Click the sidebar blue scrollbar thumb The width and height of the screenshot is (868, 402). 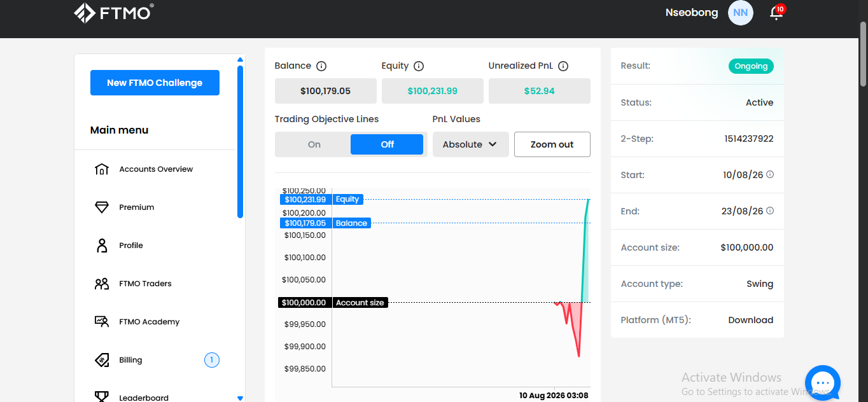(240, 141)
